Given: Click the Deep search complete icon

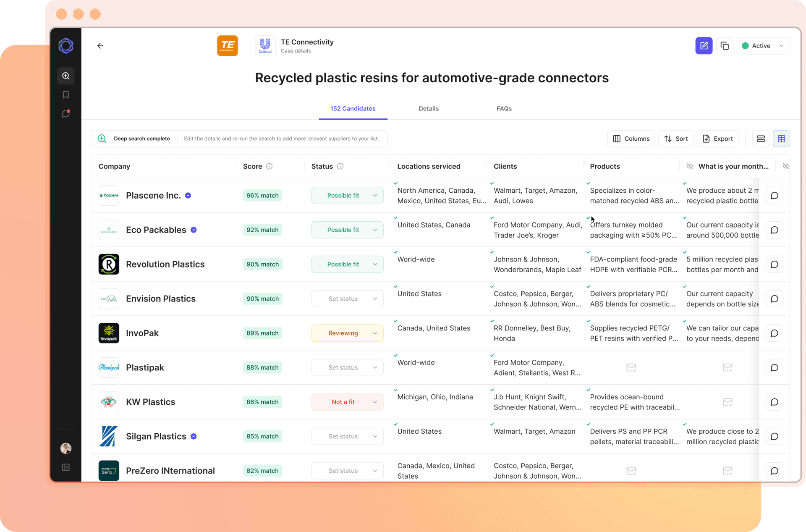Looking at the screenshot, I should click(102, 139).
